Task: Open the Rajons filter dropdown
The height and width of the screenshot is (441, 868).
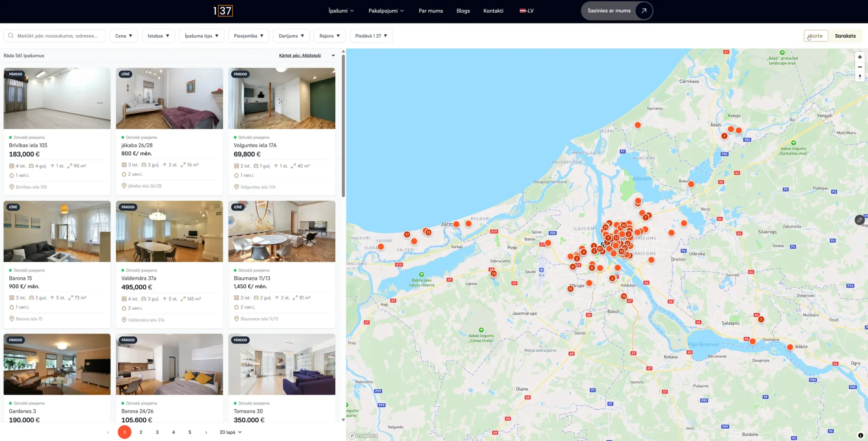Action: (x=330, y=36)
